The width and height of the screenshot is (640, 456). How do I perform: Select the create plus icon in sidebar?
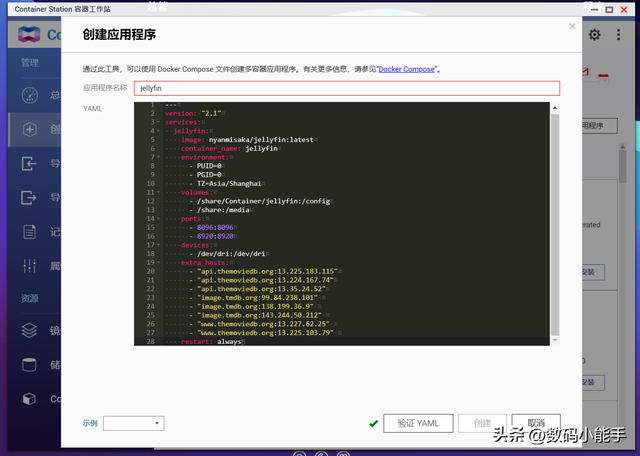pyautogui.click(x=29, y=129)
